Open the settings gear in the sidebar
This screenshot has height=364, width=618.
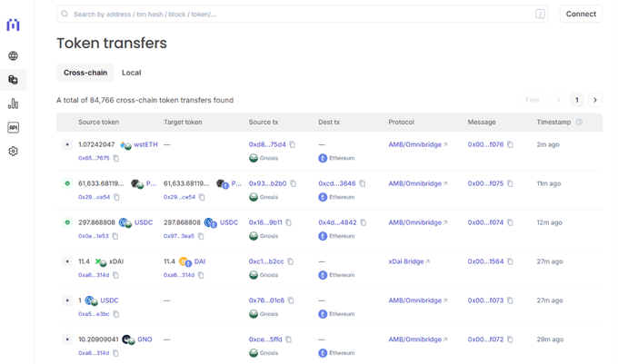click(13, 151)
